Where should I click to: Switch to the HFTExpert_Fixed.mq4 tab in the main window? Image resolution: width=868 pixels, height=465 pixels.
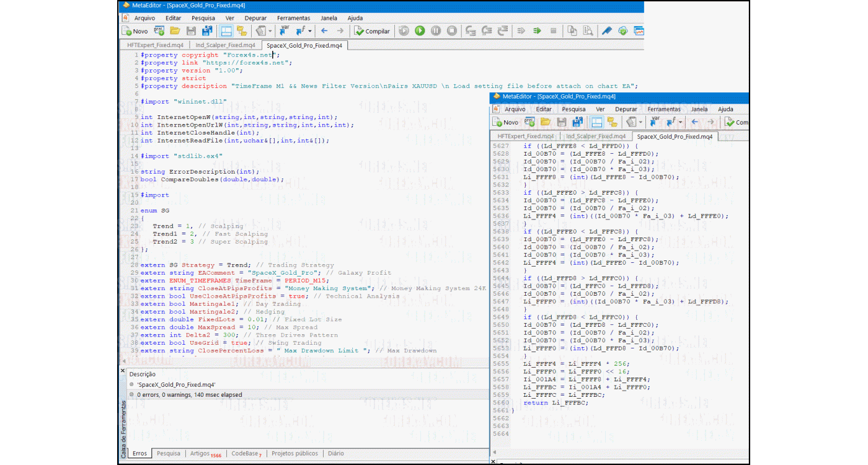(x=155, y=45)
